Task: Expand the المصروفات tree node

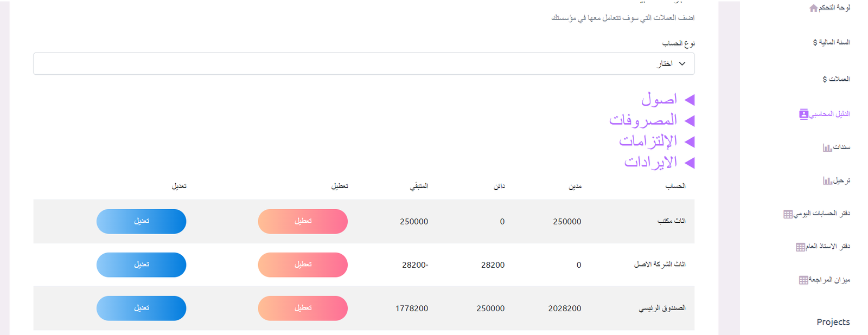Action: click(690, 120)
